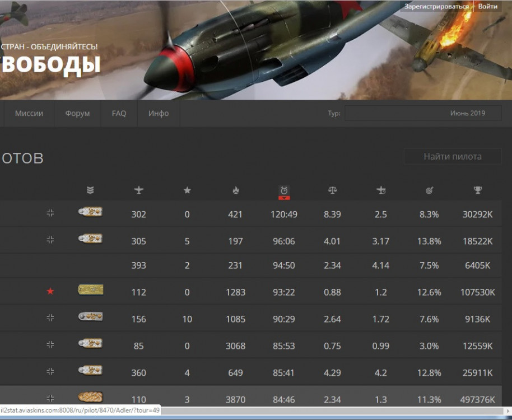Click the cross faction icon in 9136K row

50,318
